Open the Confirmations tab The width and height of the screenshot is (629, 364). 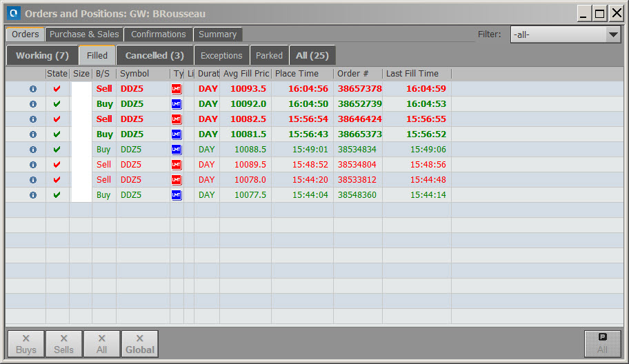point(159,34)
